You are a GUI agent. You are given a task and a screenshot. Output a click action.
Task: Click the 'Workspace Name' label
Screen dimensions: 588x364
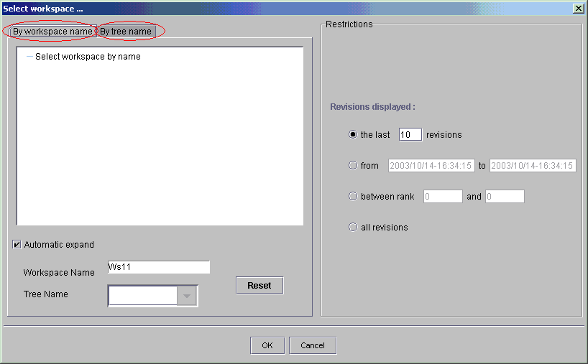(x=59, y=273)
